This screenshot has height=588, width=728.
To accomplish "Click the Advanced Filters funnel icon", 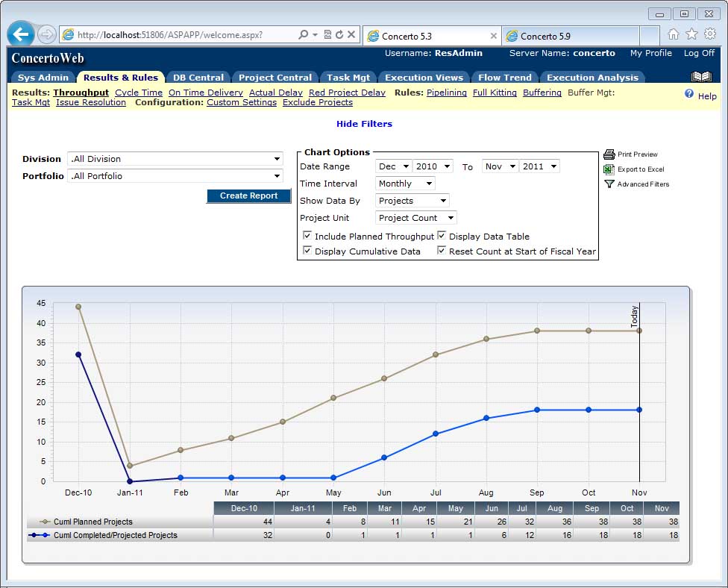I will coord(609,184).
